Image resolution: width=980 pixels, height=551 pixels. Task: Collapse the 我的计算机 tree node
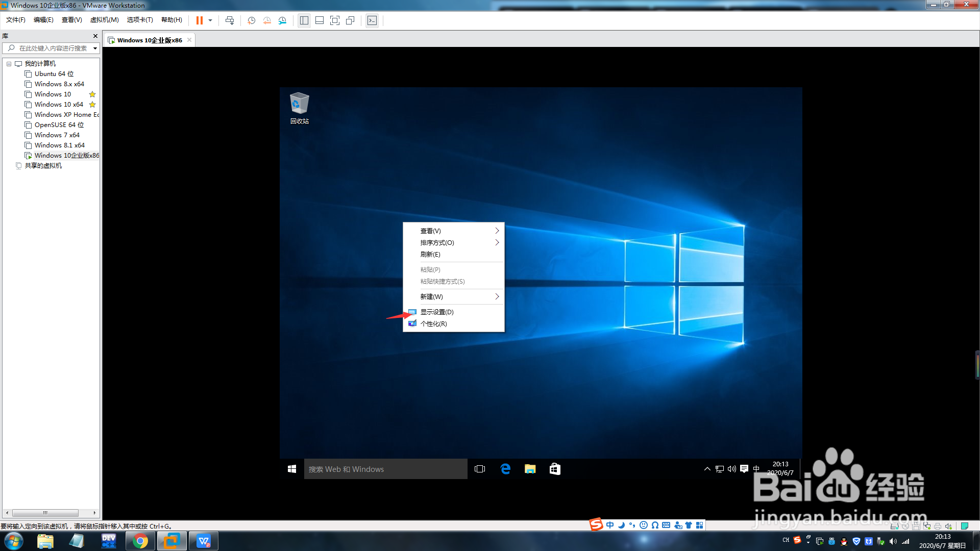pyautogui.click(x=9, y=64)
